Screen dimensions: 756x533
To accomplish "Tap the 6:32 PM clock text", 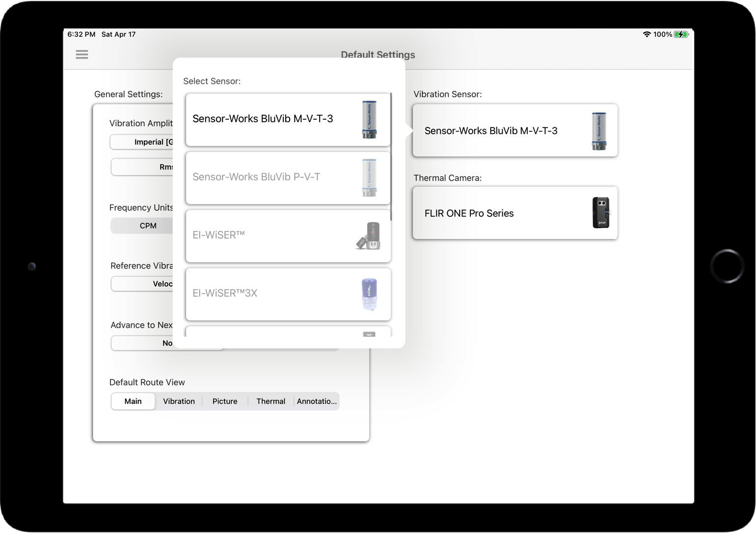I will 81,34.
